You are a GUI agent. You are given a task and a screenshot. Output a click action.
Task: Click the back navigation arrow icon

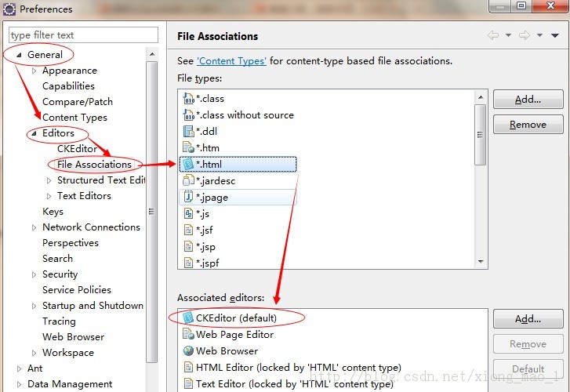pyautogui.click(x=493, y=36)
